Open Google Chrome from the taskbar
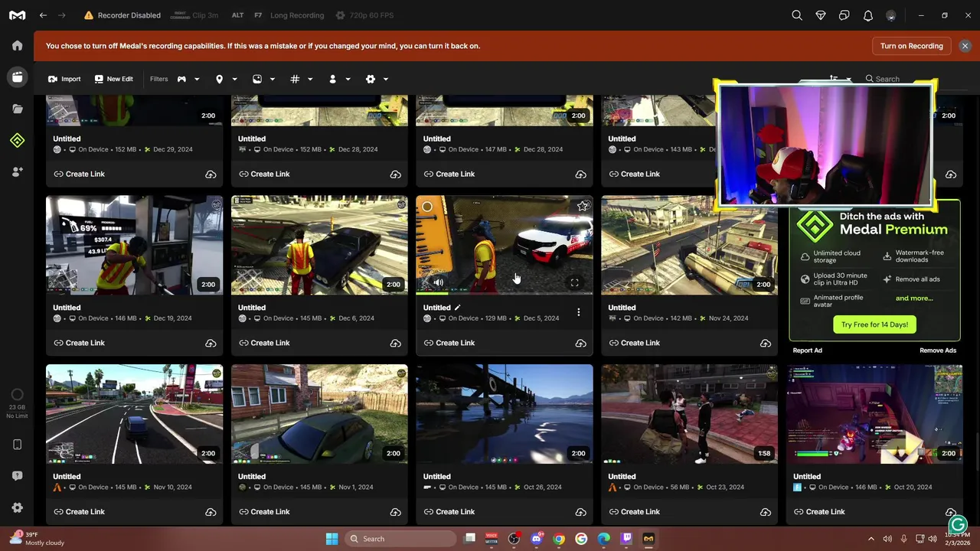The height and width of the screenshot is (551, 980). (559, 539)
